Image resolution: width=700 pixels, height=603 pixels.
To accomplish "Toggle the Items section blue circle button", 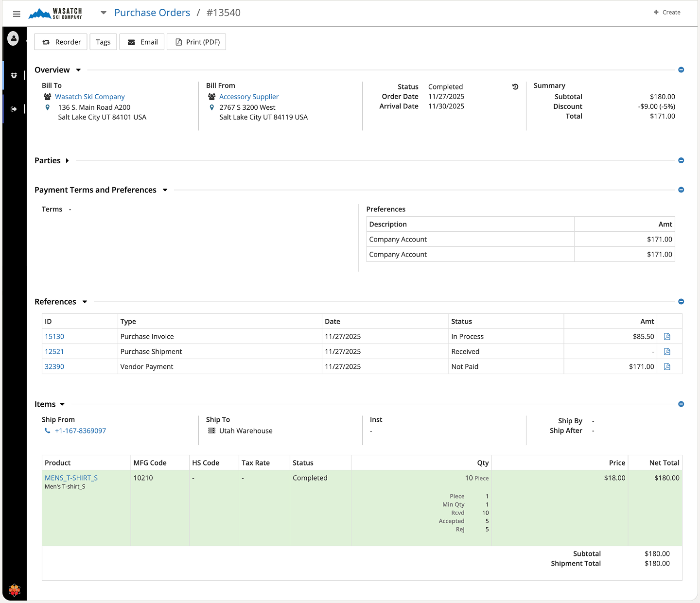I will coord(681,404).
